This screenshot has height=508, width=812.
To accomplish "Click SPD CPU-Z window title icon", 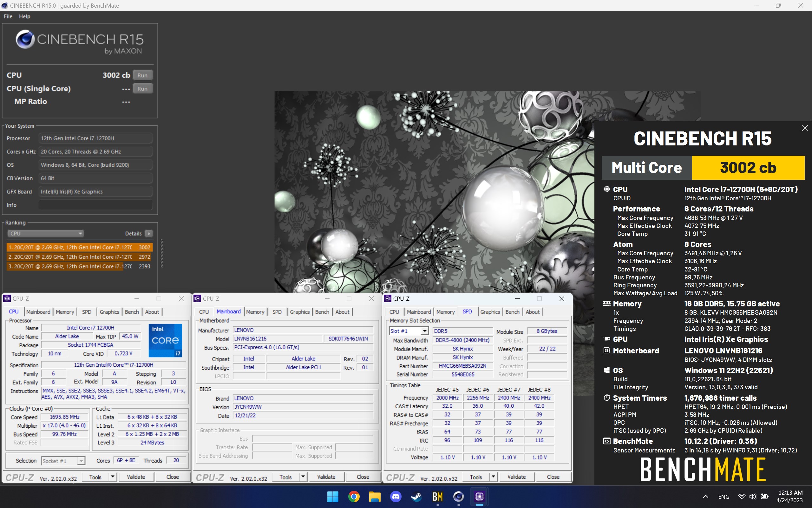I will click(x=388, y=298).
